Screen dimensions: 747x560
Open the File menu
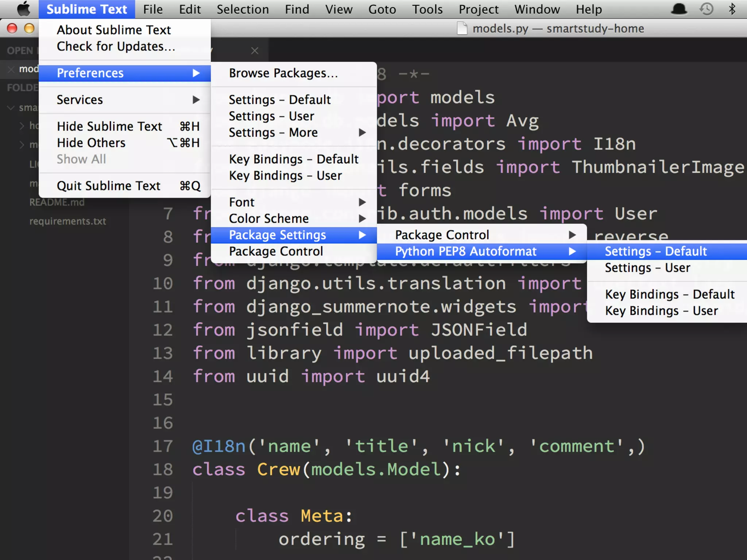pyautogui.click(x=153, y=9)
